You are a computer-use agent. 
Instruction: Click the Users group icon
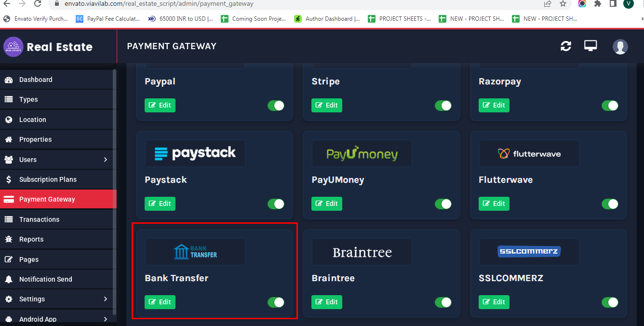point(9,160)
